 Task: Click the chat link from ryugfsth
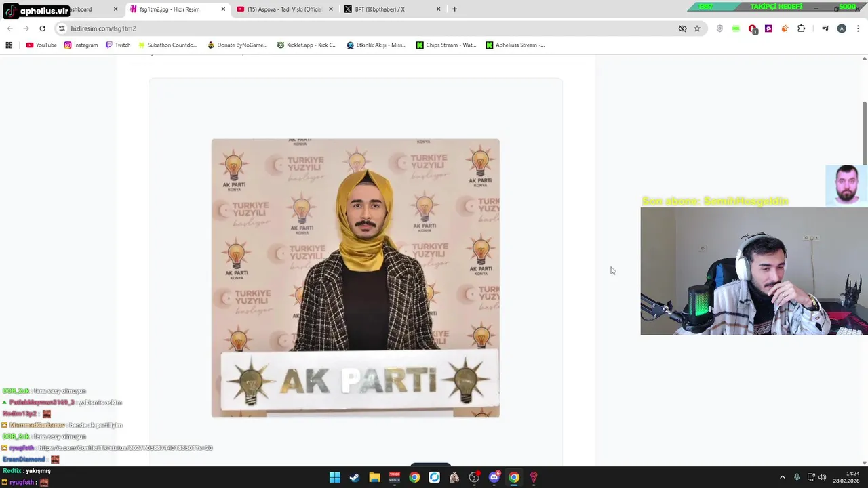[x=125, y=448]
